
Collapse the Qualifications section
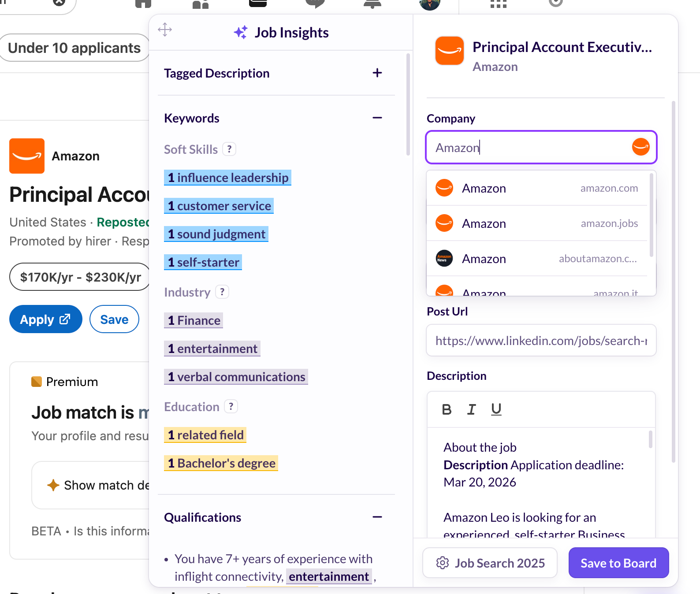377,517
